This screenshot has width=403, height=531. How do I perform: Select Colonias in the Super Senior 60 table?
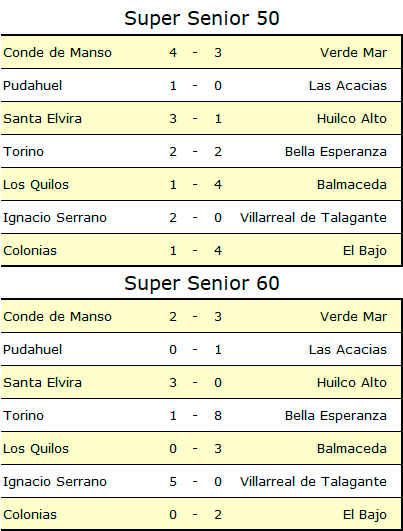point(30,514)
